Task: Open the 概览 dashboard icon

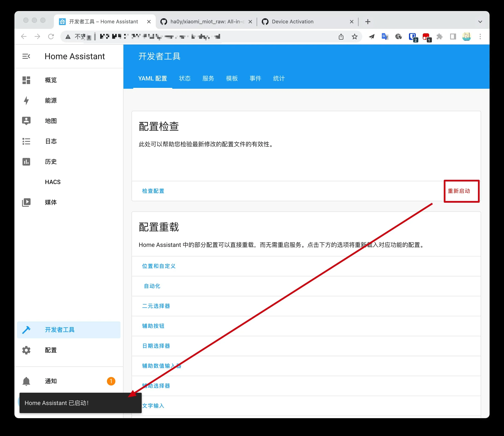Action: (26, 80)
